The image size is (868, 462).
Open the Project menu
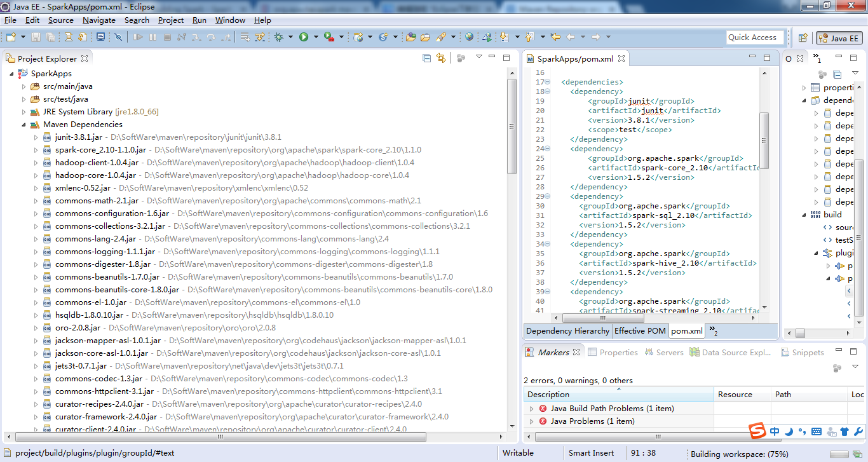coord(171,20)
